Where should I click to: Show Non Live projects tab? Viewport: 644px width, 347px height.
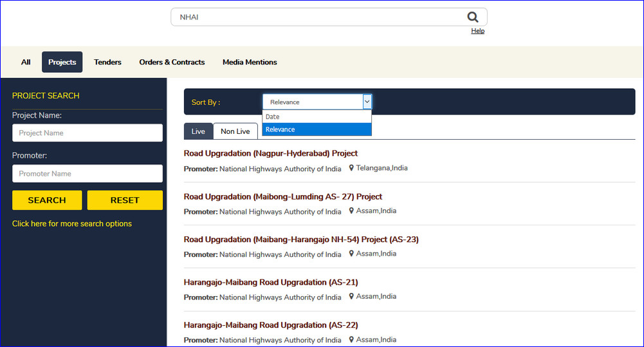(x=235, y=131)
